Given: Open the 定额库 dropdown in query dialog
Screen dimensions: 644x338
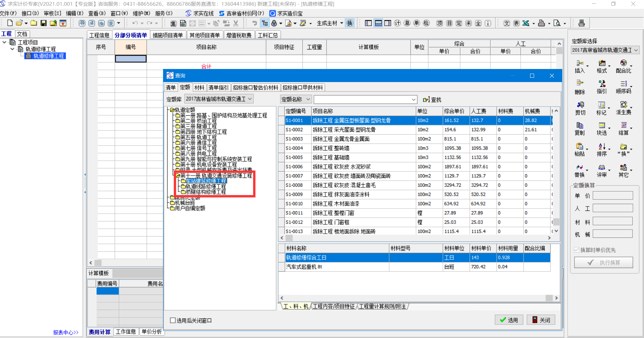Looking at the screenshot, I should click(250, 99).
